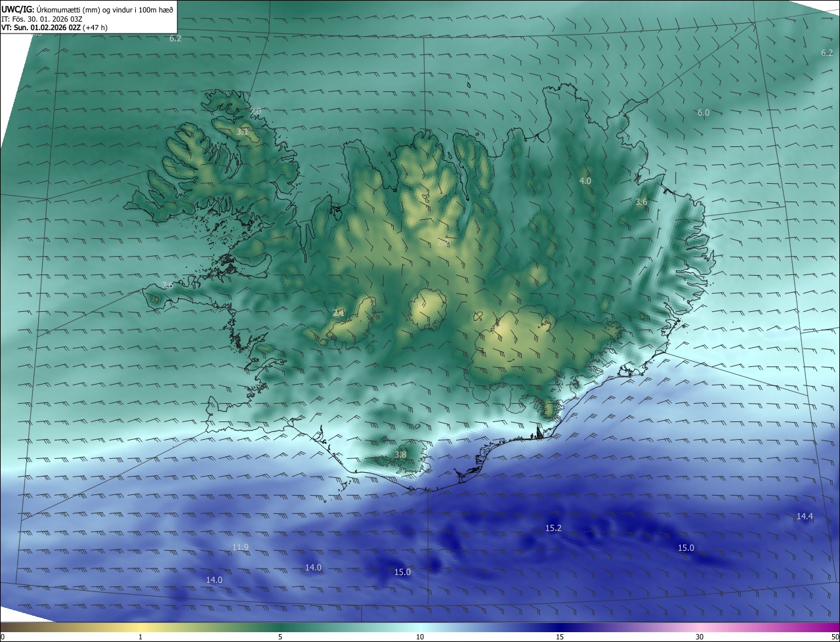Click the map value label '15.2'
Image resolution: width=840 pixels, height=642 pixels.
click(x=553, y=528)
